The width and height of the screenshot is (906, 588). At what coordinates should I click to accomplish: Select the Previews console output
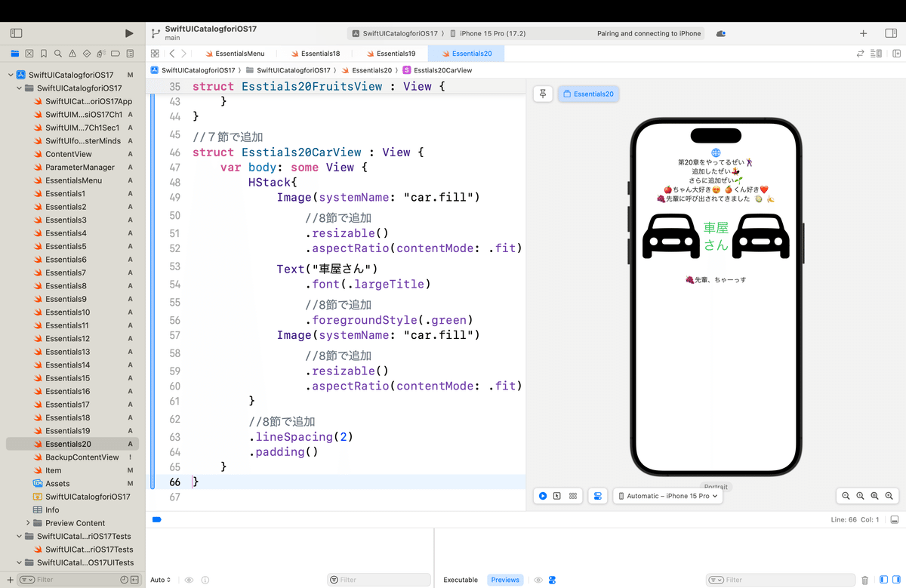(x=505, y=580)
